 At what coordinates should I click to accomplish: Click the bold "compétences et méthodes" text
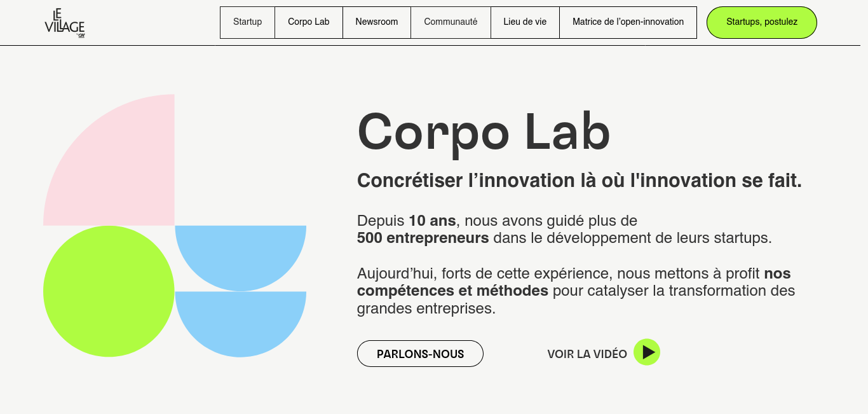click(x=452, y=291)
